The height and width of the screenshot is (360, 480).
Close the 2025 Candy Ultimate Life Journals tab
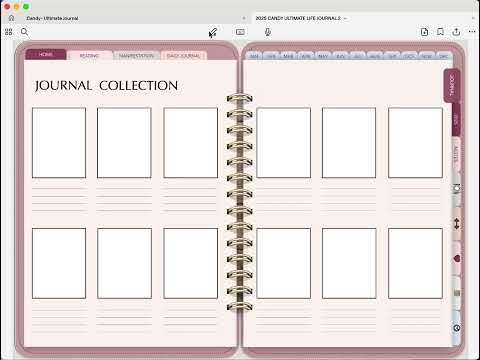click(473, 18)
